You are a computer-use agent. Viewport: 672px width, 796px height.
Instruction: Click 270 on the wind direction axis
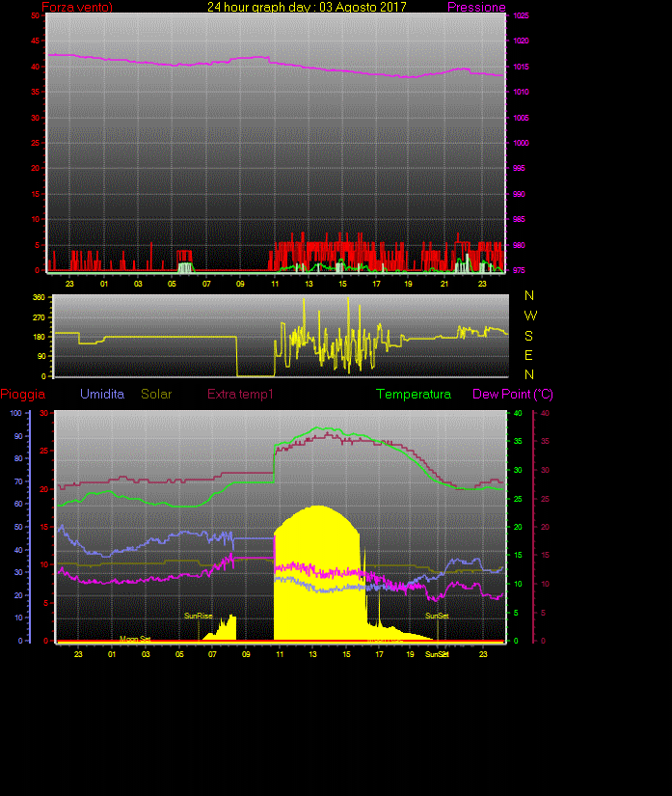[40, 317]
